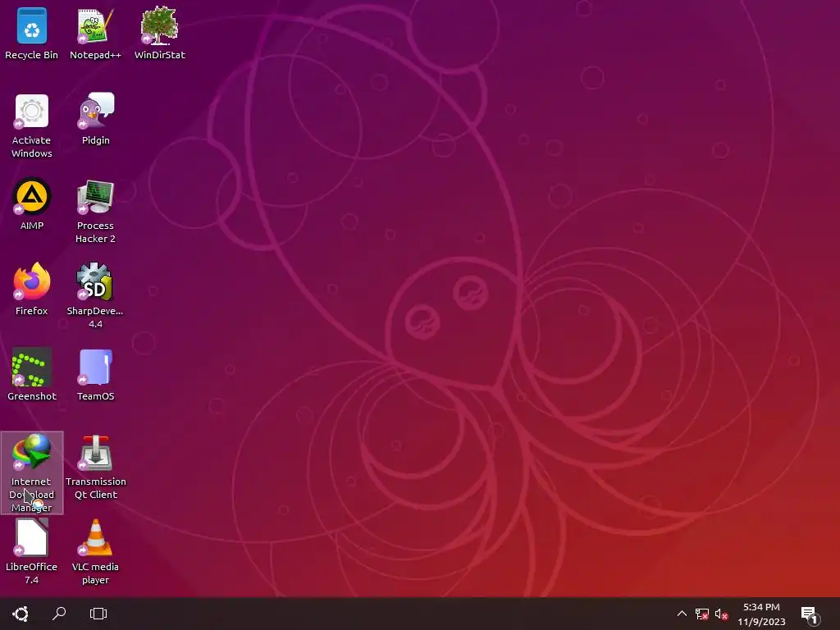Screen dimensions: 840x630
Task: Open the Recycle Bin desktop icon
Action: [x=32, y=33]
